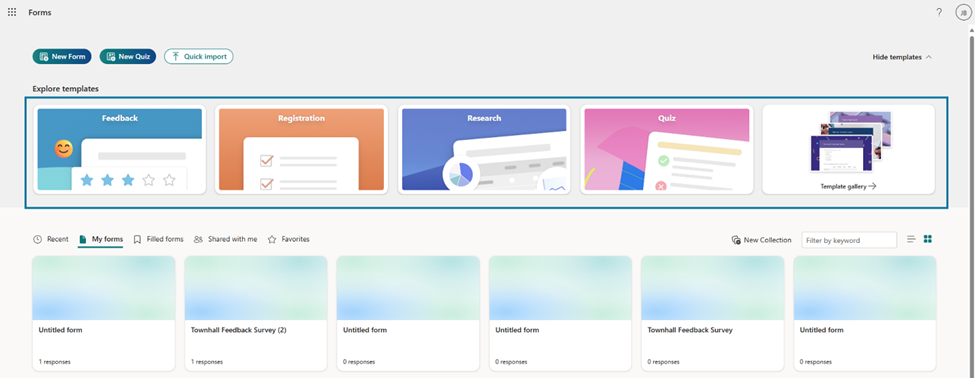Click the Explore templates heading
Viewport: 975px width, 378px height.
click(x=65, y=89)
